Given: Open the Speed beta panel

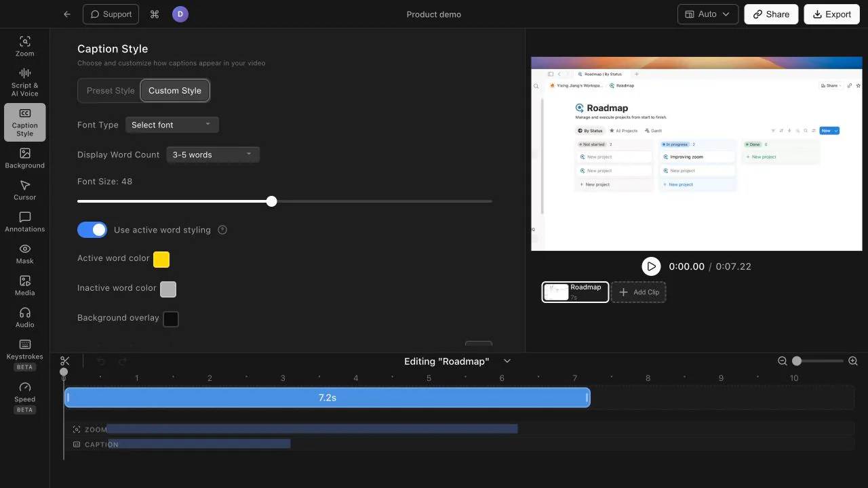Looking at the screenshot, I should click(24, 397).
